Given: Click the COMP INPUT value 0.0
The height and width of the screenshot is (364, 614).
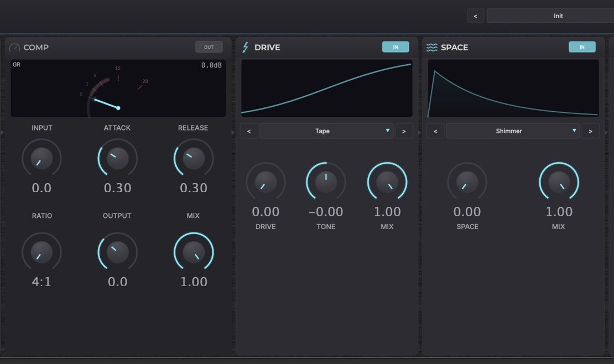Looking at the screenshot, I should [41, 188].
